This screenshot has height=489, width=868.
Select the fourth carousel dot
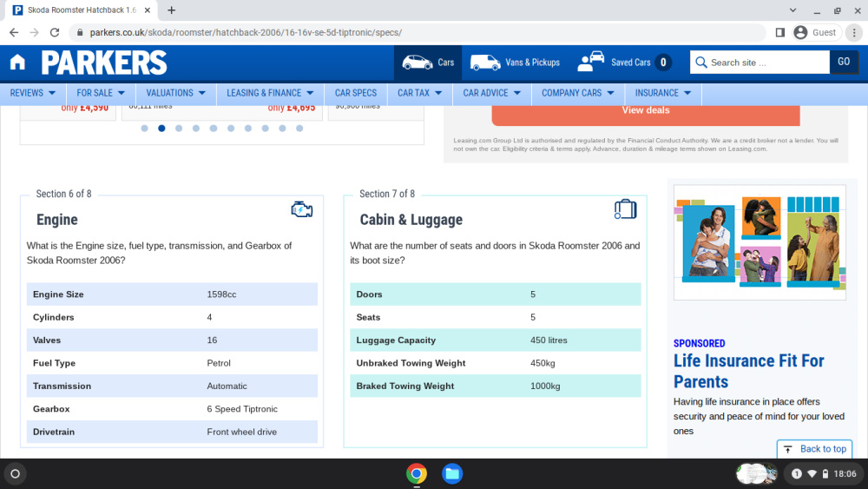196,129
